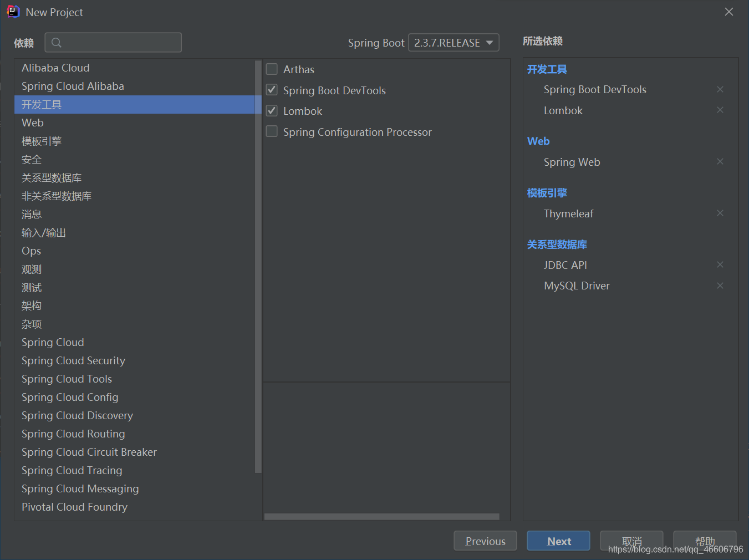Select the 杂项 category

click(x=134, y=324)
